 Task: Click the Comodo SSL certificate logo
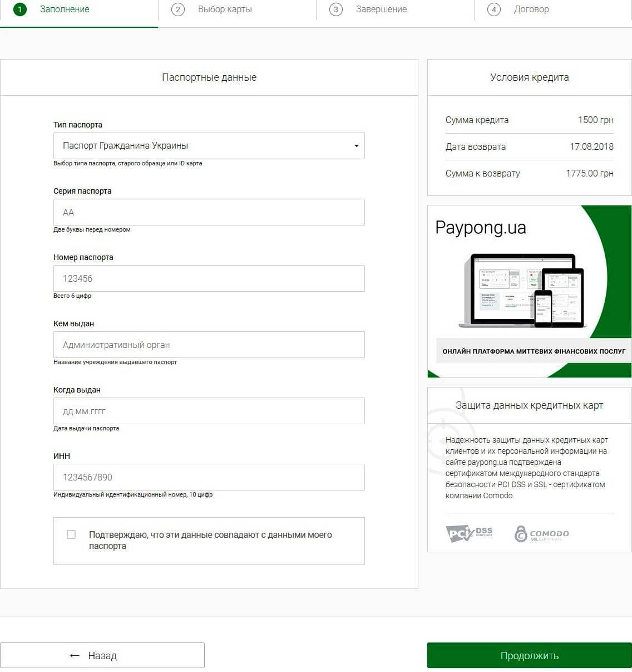(541, 533)
